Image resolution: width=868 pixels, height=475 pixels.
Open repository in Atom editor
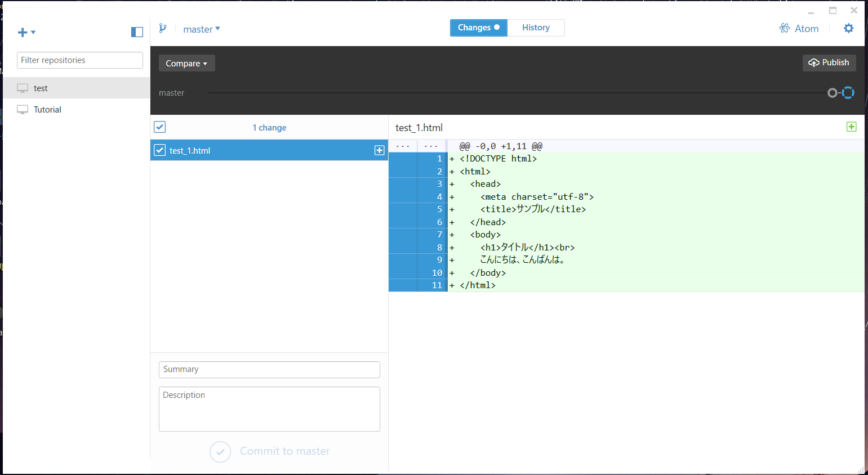(x=799, y=28)
